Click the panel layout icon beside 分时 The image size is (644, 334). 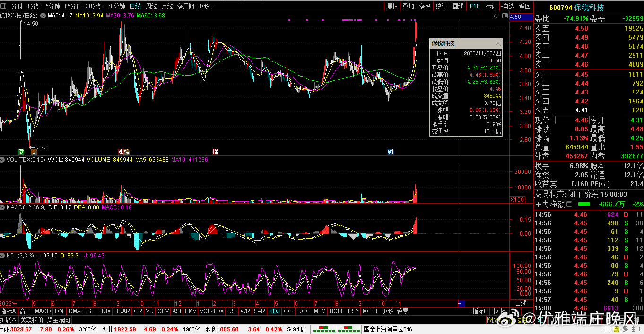(4, 6)
